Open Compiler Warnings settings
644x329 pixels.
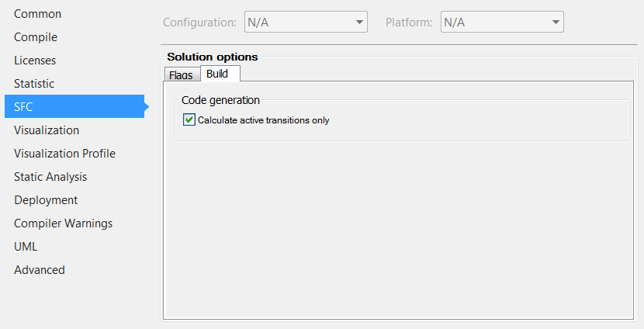coord(63,223)
